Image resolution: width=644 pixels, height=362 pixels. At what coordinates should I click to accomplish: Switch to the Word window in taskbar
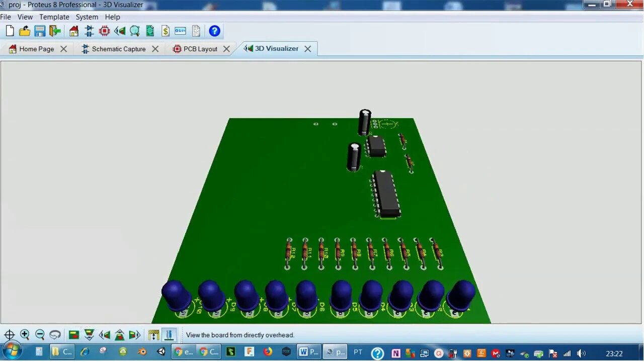[308, 352]
